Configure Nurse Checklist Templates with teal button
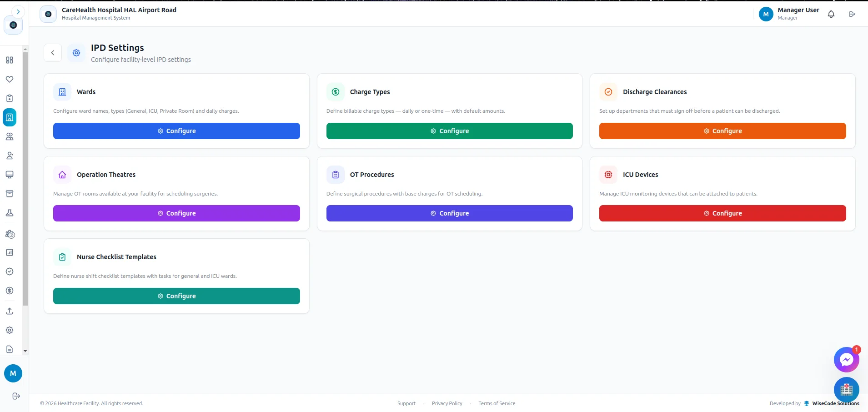Screen dimensions: 868x412 coord(176,296)
